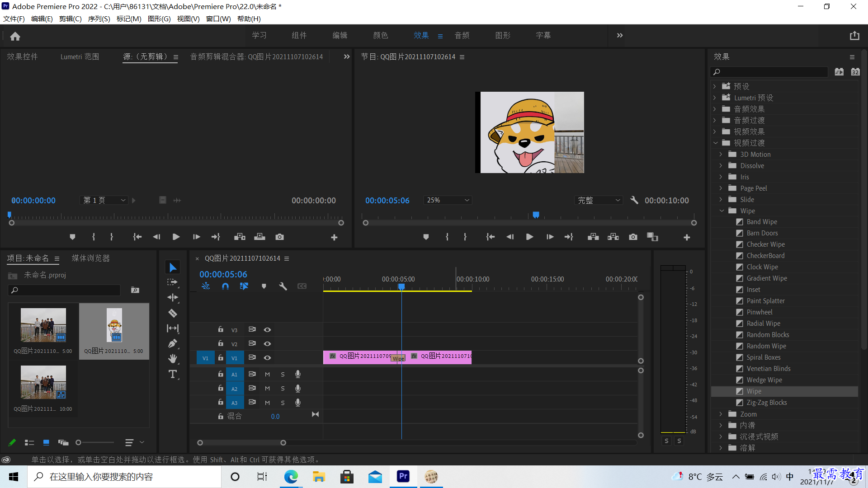Open program monitor settings wrench
Viewport: 868px width, 488px height.
pyautogui.click(x=634, y=200)
